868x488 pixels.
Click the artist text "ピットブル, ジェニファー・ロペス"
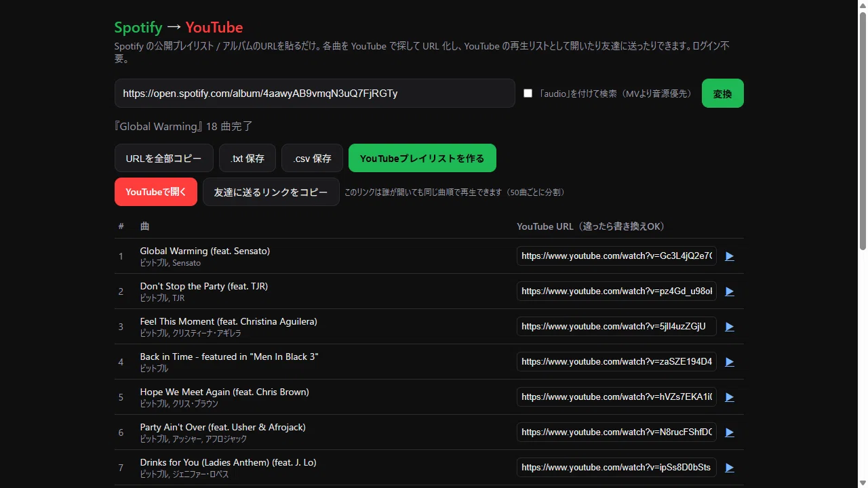click(184, 474)
